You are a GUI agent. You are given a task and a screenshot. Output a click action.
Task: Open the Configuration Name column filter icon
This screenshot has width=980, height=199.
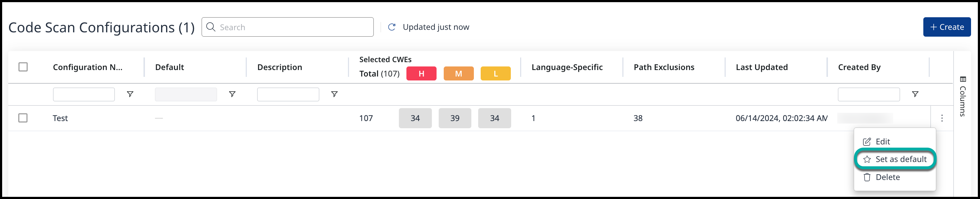(x=130, y=94)
